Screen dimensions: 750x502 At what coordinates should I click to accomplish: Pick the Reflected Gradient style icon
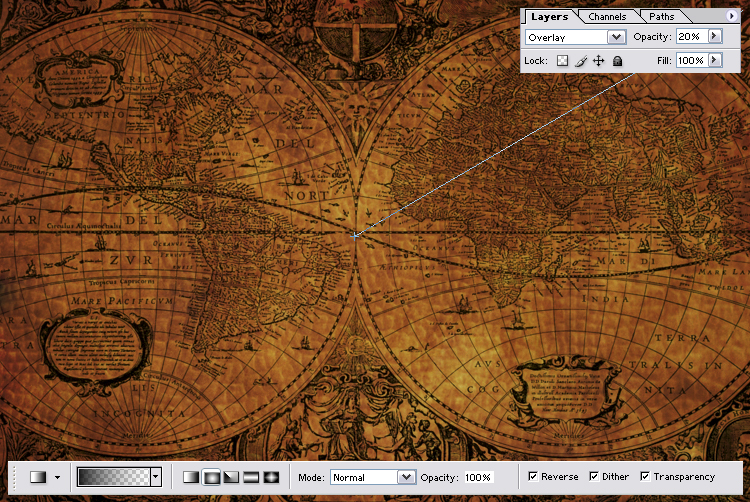(x=250, y=477)
